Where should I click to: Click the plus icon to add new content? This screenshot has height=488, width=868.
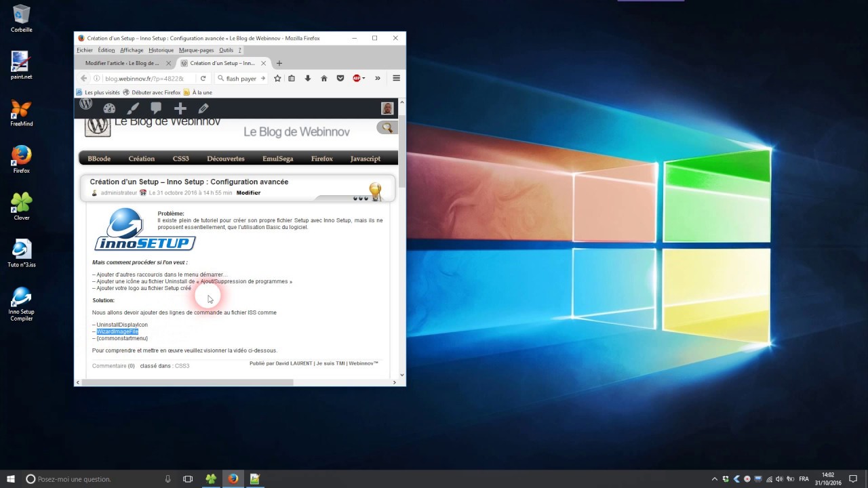(x=180, y=108)
